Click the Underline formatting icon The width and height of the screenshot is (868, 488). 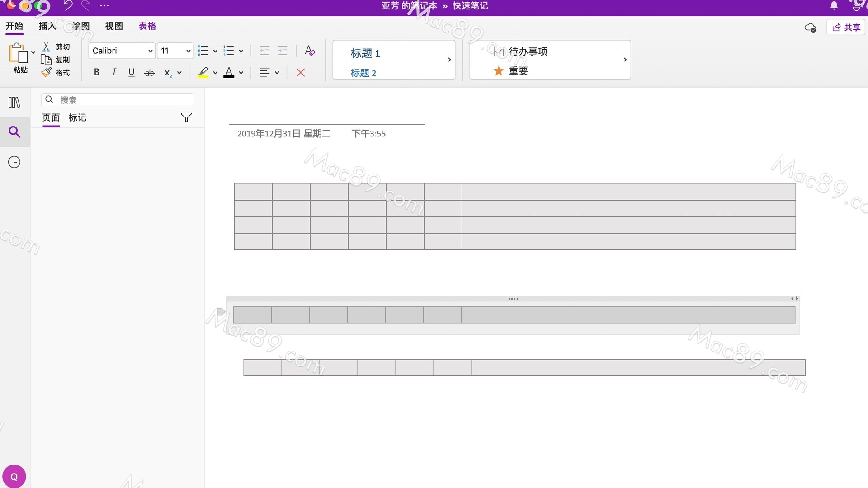point(131,72)
